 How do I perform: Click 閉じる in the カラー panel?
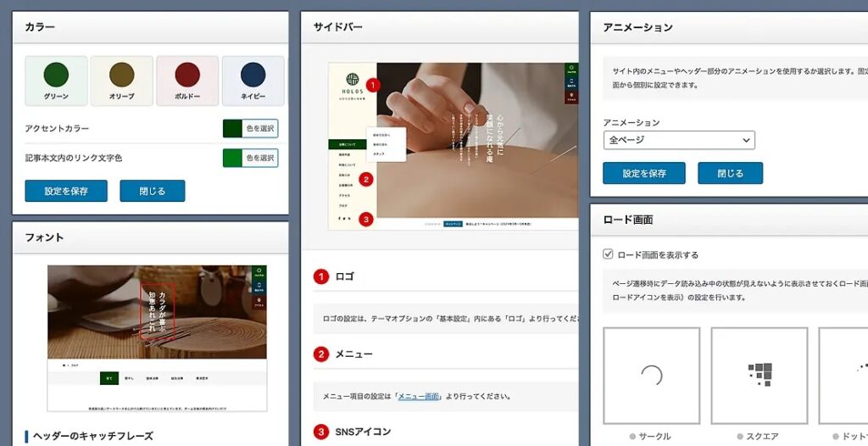pyautogui.click(x=153, y=191)
